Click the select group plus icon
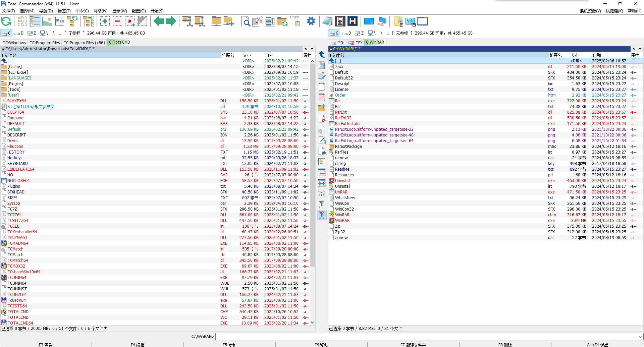644x347 pixels. 105,21
